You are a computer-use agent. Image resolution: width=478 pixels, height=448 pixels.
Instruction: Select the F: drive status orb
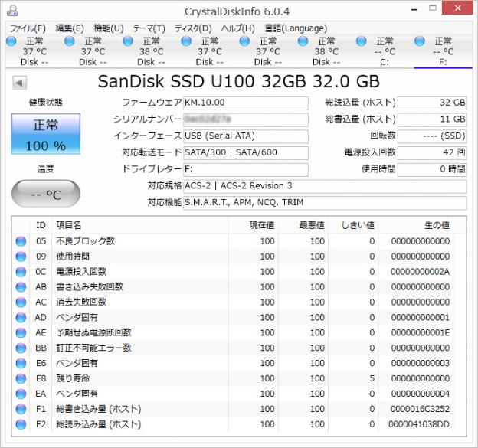[x=420, y=41]
